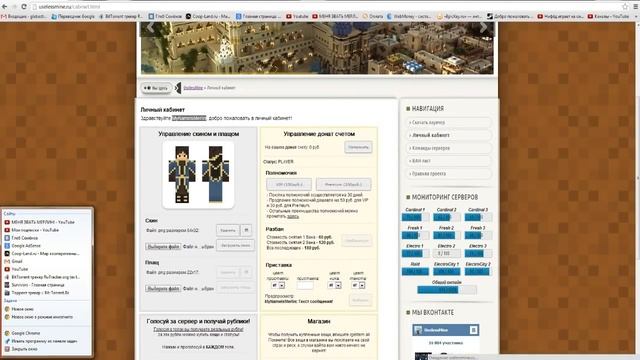
Task: Click the skin back preview image
Action: [216, 175]
